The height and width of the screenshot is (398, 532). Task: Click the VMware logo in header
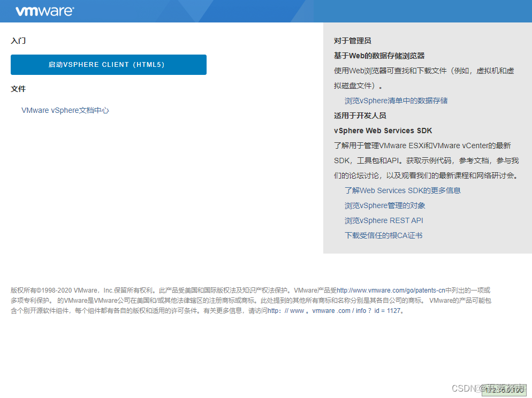click(x=44, y=11)
